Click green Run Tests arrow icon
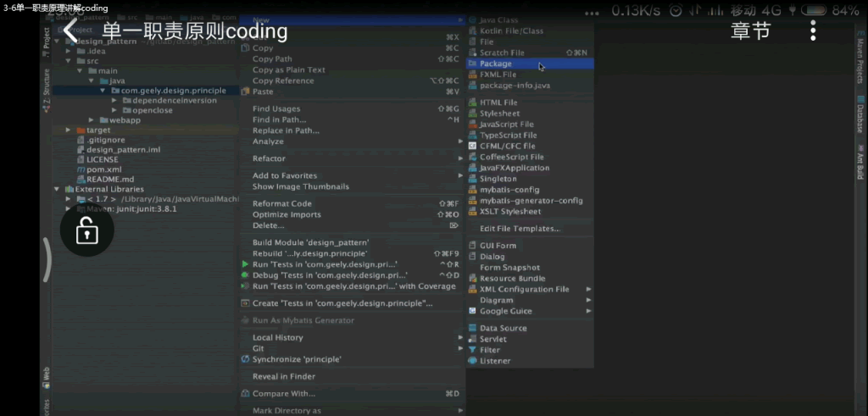Screen dimensions: 868x416 click(245, 264)
